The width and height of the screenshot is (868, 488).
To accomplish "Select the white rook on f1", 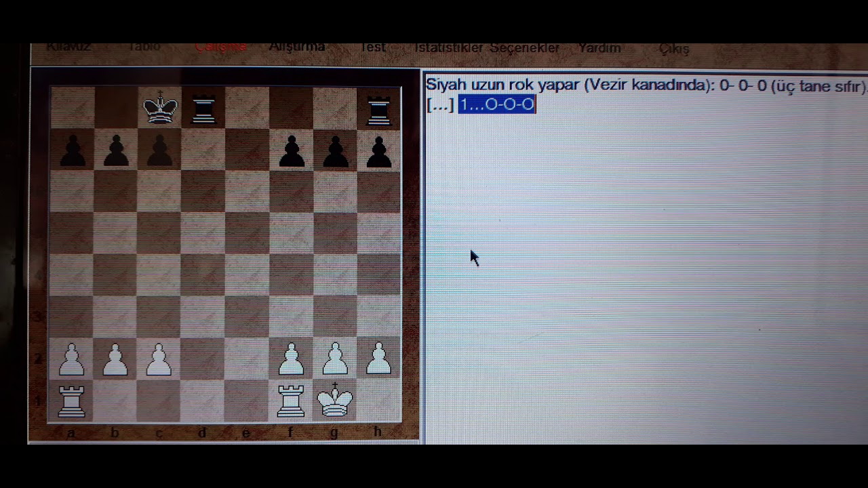I will (x=292, y=401).
